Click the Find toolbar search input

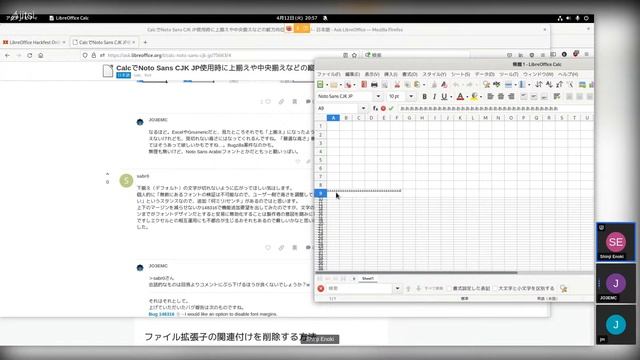pyautogui.click(x=360, y=289)
